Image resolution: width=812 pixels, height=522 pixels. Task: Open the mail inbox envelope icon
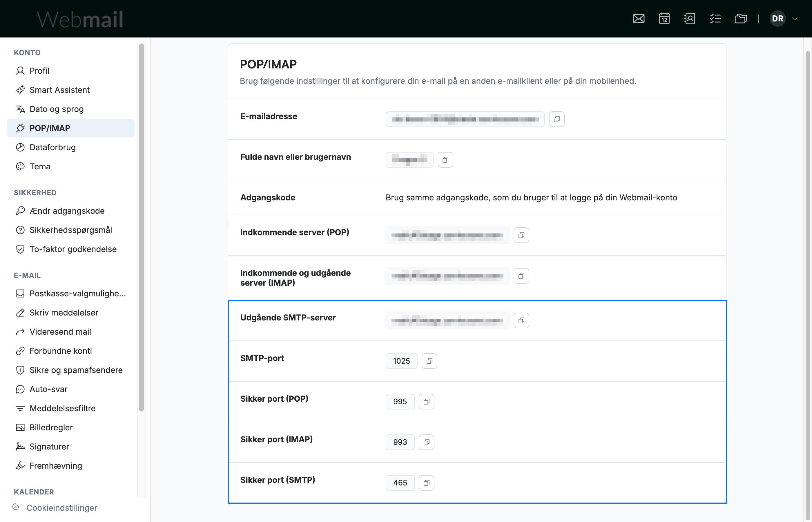coord(639,19)
